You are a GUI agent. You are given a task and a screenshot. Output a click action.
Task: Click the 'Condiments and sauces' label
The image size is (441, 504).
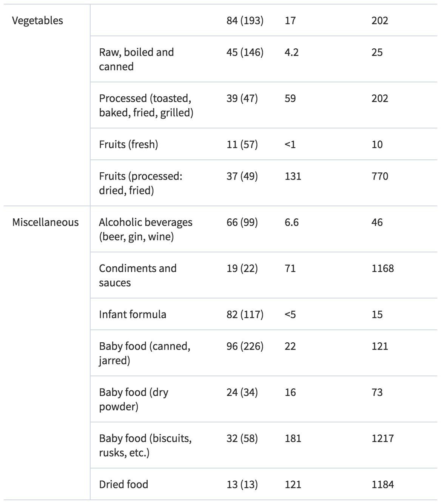tap(137, 275)
